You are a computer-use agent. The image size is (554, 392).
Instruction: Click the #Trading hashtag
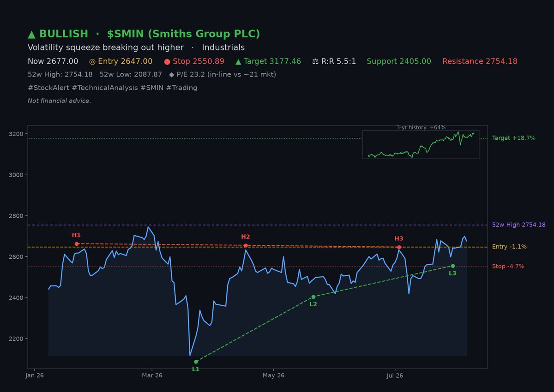click(x=182, y=88)
